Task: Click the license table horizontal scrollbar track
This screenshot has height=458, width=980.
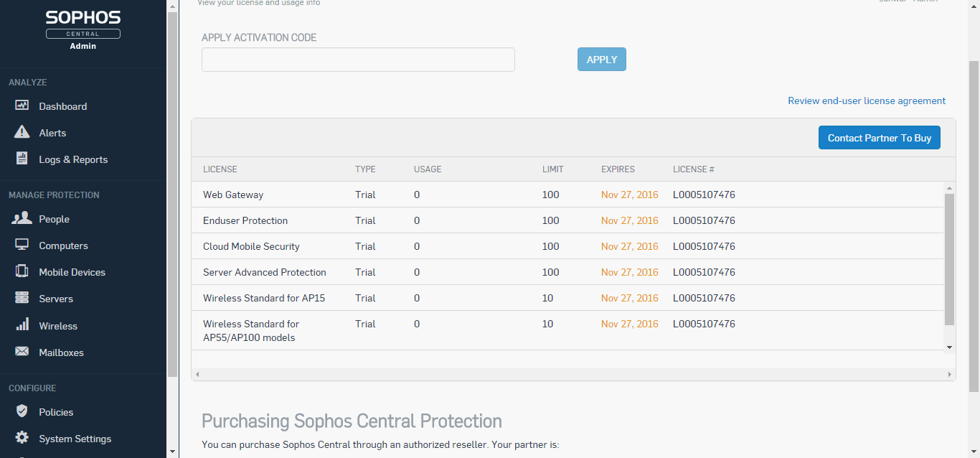Action: (573, 374)
